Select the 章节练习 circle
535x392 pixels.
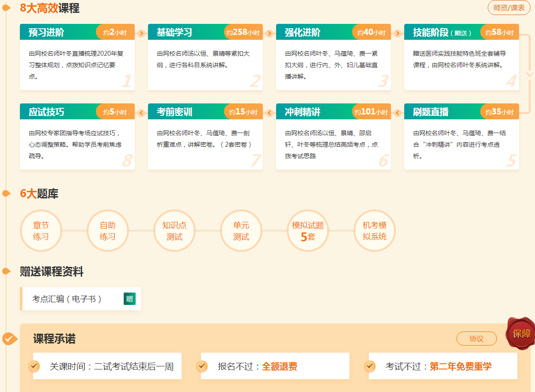pos(41,231)
